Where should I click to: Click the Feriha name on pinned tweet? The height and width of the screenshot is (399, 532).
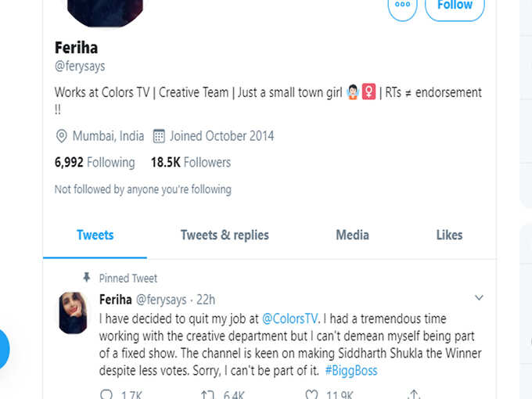coord(115,300)
